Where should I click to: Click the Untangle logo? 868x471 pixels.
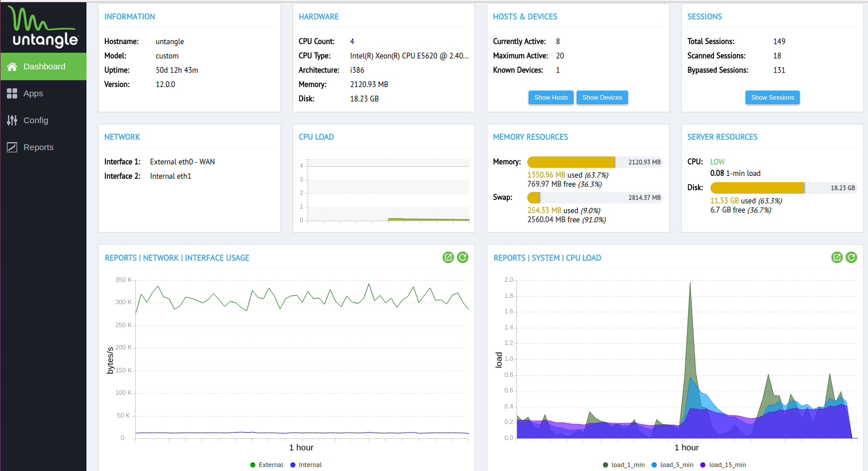[44, 27]
